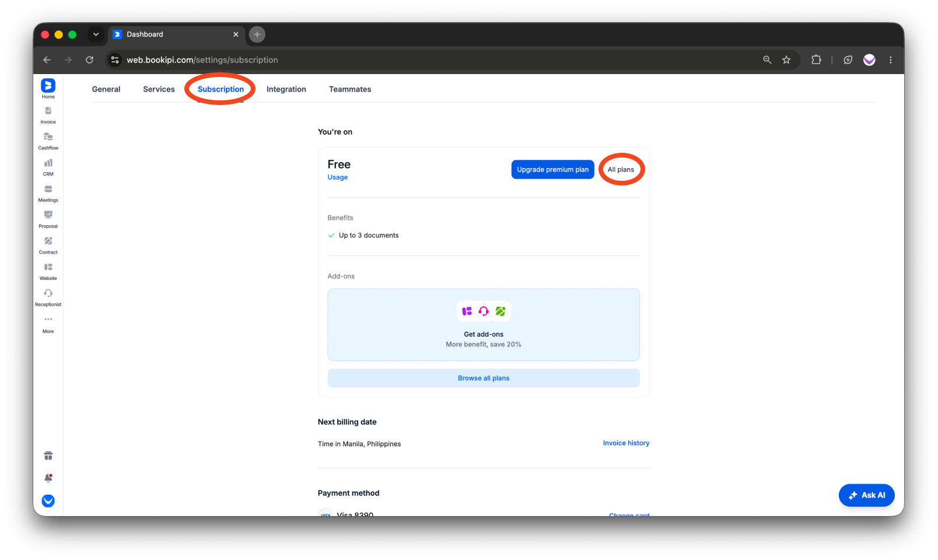Reload the current page
This screenshot has height=560, width=938.
point(89,60)
